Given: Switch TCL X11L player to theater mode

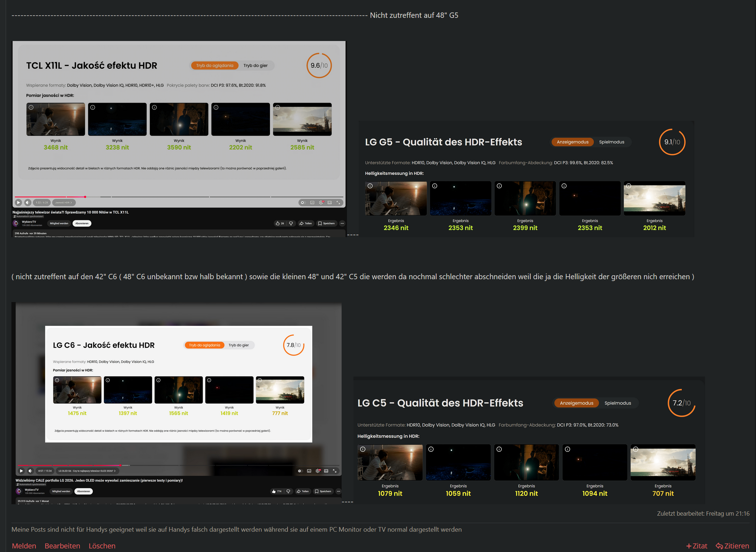Looking at the screenshot, I should tap(330, 203).
